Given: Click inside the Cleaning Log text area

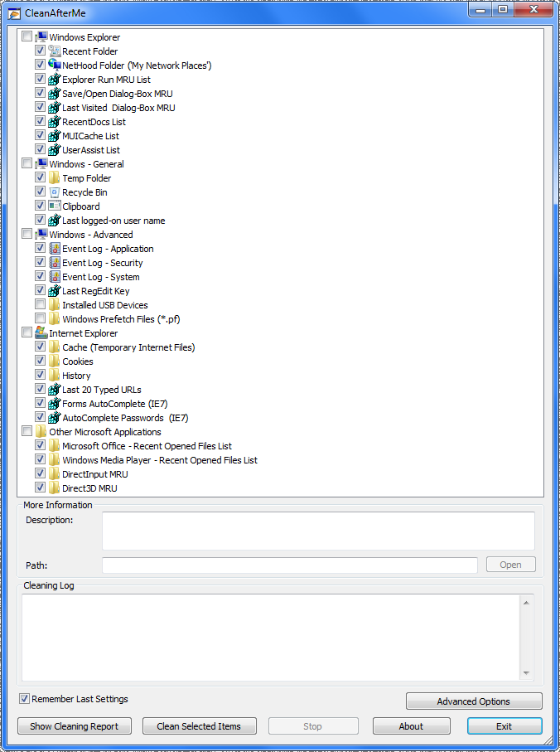Looking at the screenshot, I should [271, 638].
